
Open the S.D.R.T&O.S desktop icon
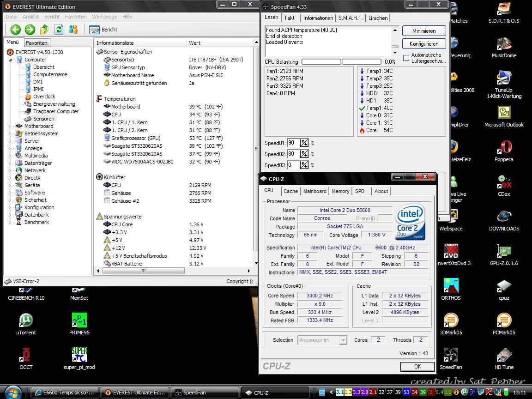point(504,12)
